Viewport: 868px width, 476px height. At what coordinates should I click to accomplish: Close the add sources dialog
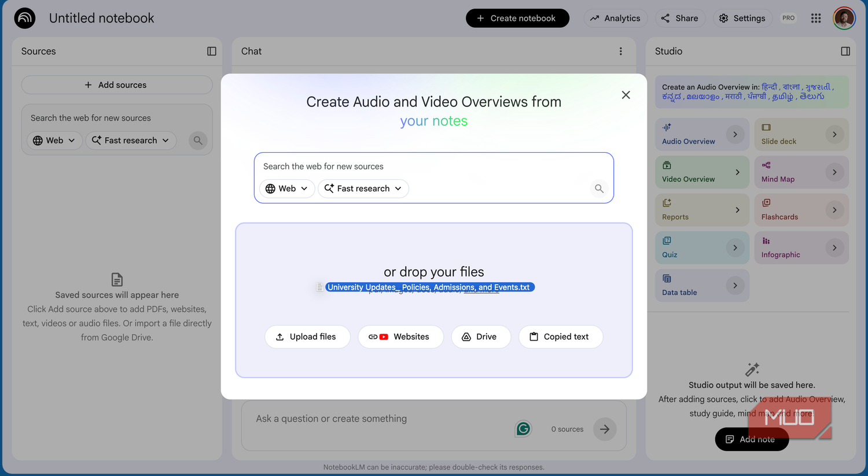coord(626,95)
